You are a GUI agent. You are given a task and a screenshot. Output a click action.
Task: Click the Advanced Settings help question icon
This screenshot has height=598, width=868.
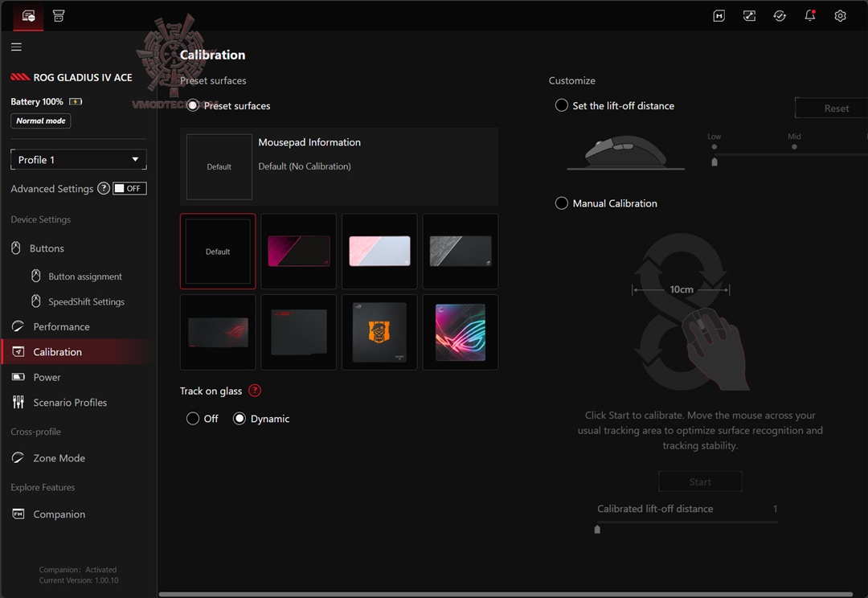coord(104,188)
